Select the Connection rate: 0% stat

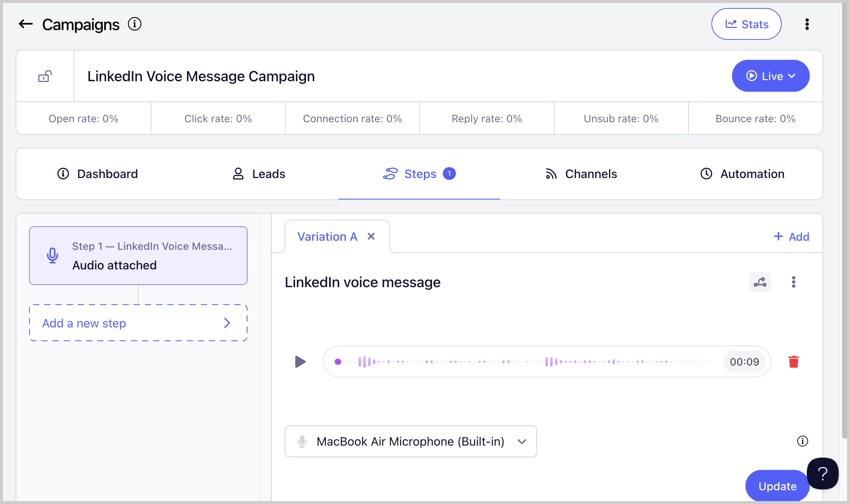tap(352, 119)
